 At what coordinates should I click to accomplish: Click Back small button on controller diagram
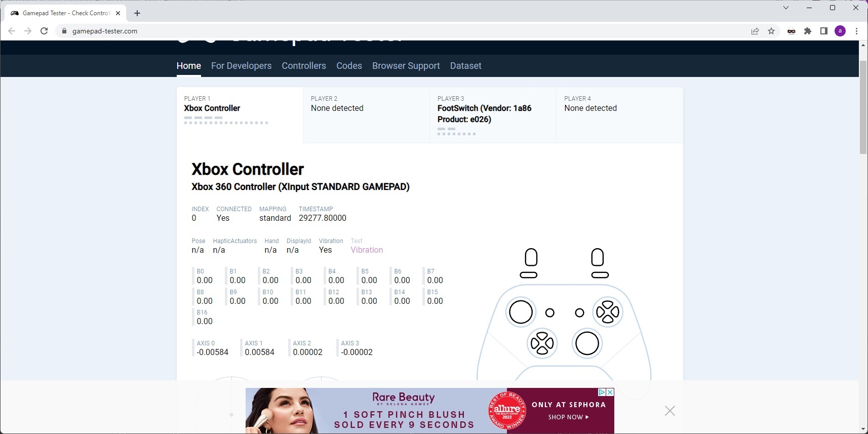tap(550, 313)
